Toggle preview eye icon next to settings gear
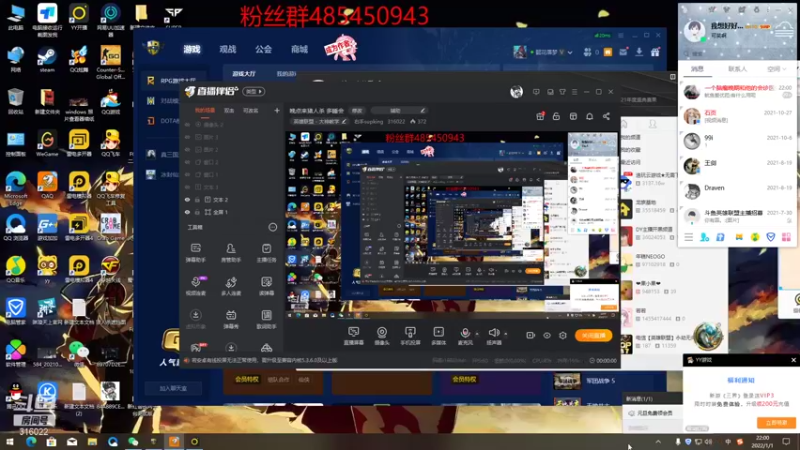Image resolution: width=800 pixels, height=450 pixels. pyautogui.click(x=547, y=335)
